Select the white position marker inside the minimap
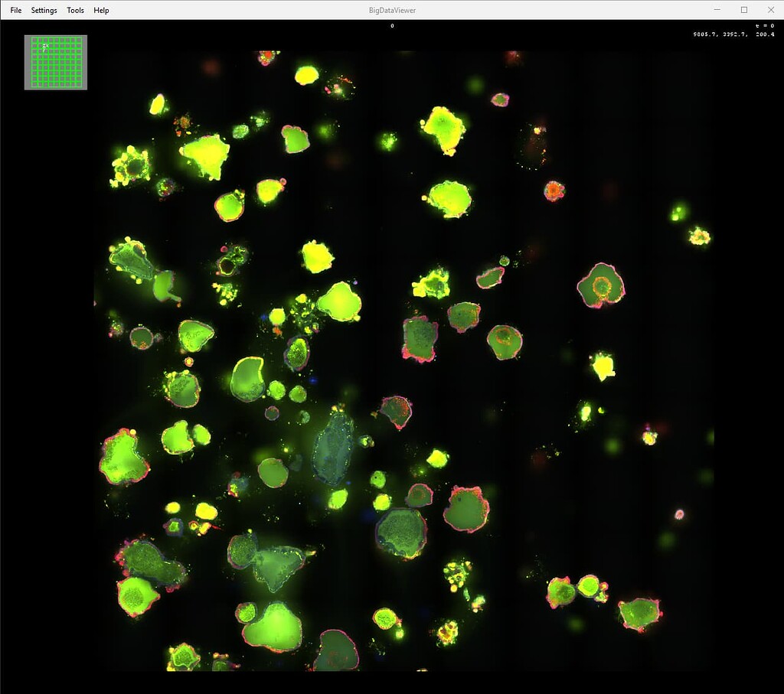This screenshot has height=694, width=784. coord(46,46)
